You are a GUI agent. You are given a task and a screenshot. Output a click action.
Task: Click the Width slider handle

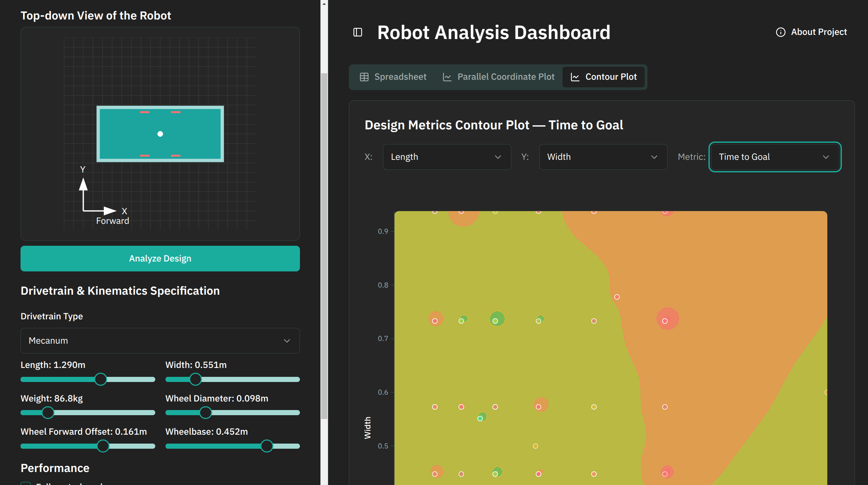[x=195, y=379]
